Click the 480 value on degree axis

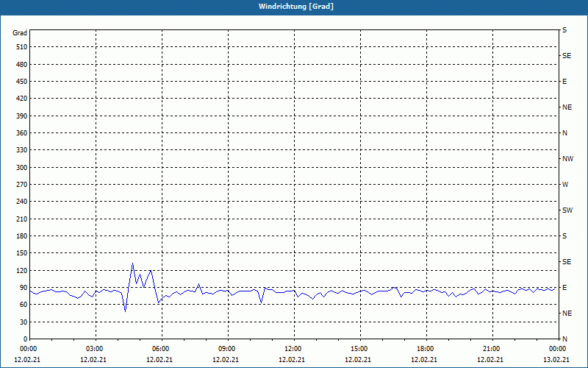pyautogui.click(x=22, y=65)
